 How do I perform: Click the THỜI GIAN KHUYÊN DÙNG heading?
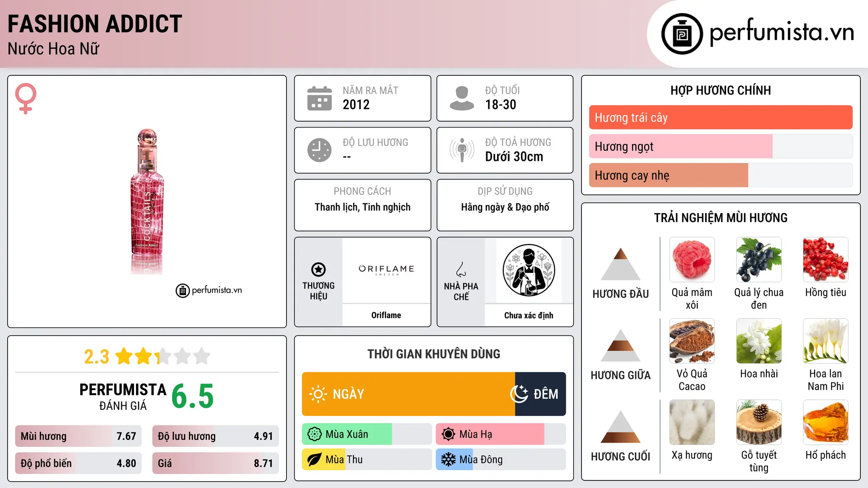(434, 354)
